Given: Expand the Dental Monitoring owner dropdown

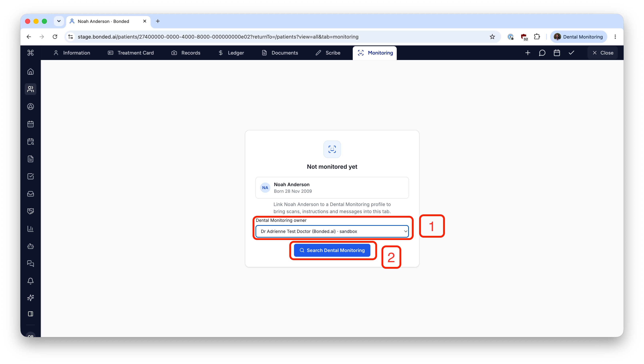Looking at the screenshot, I should coord(332,231).
